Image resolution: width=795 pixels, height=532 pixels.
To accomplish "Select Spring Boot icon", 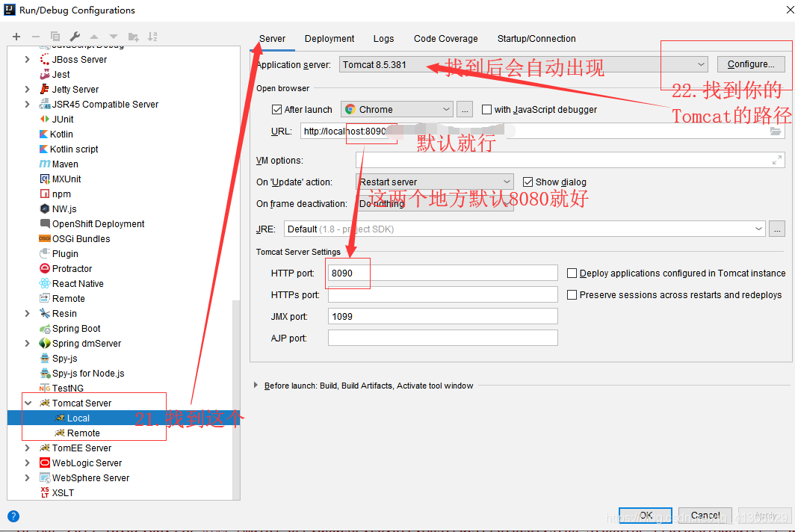I will (x=45, y=329).
